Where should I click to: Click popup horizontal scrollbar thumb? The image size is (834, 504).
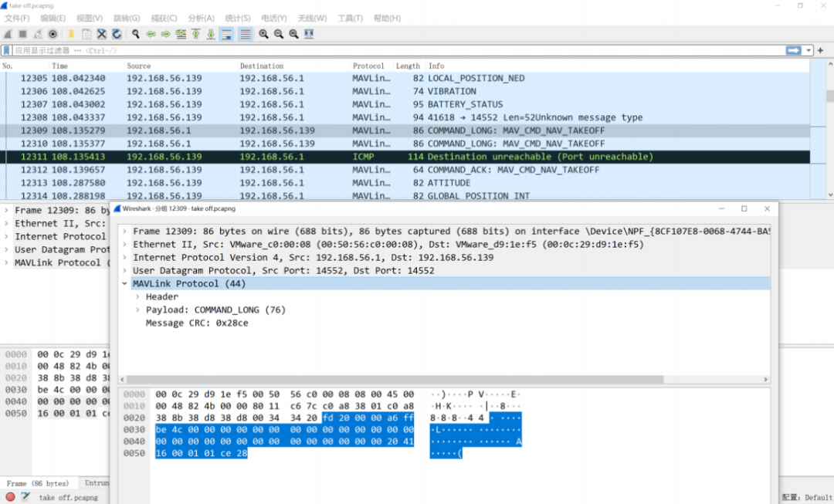click(x=395, y=380)
